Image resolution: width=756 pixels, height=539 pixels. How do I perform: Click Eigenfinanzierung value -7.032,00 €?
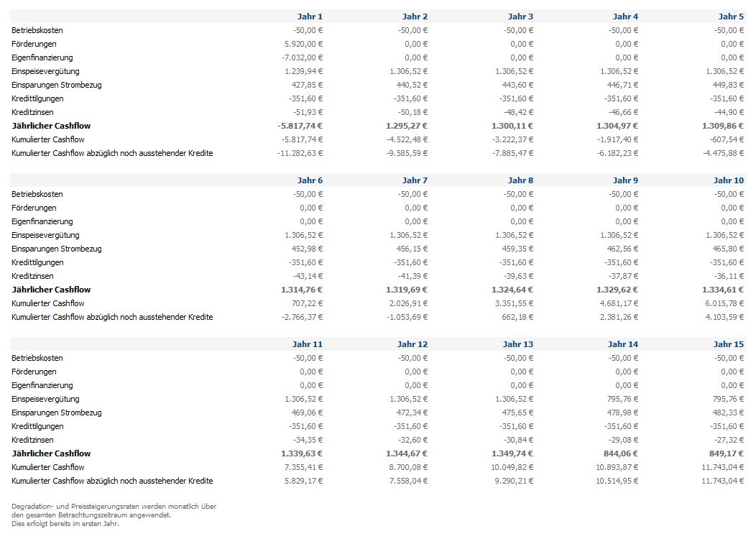[302, 57]
